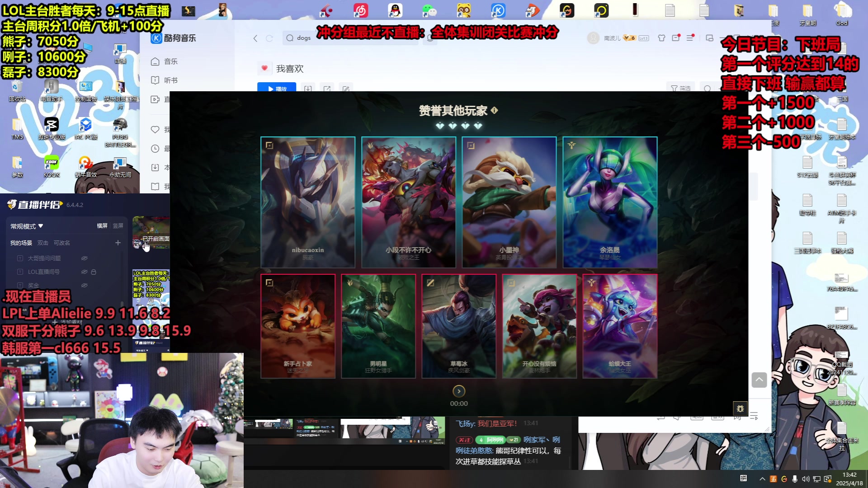Honor the player nibucaoxin card
Screen dimensions: 868x488
click(308, 202)
